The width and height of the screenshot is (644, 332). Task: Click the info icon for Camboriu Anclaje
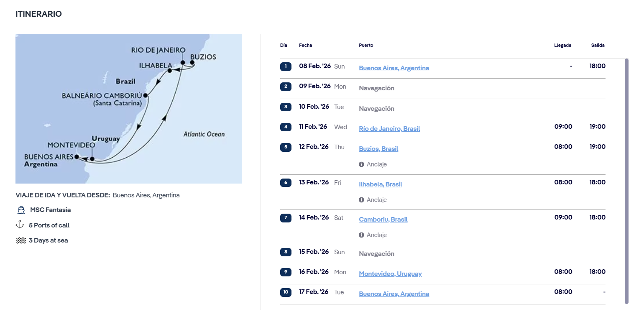point(361,235)
